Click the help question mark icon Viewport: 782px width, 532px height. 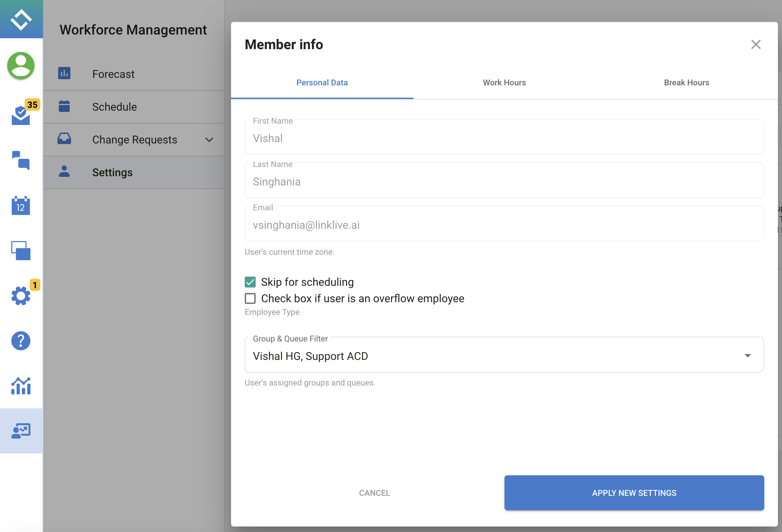tap(21, 341)
